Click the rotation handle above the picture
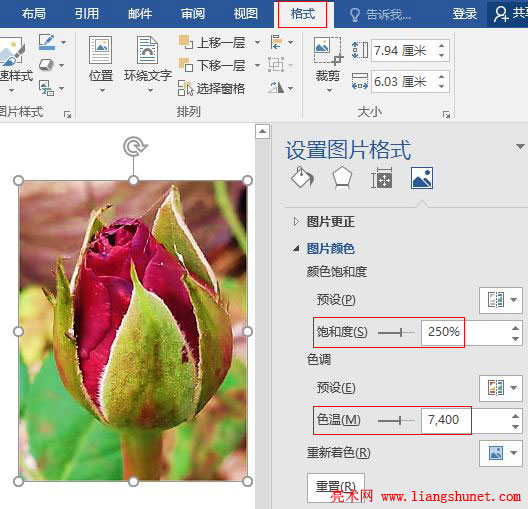This screenshot has height=509, width=528. click(x=134, y=146)
